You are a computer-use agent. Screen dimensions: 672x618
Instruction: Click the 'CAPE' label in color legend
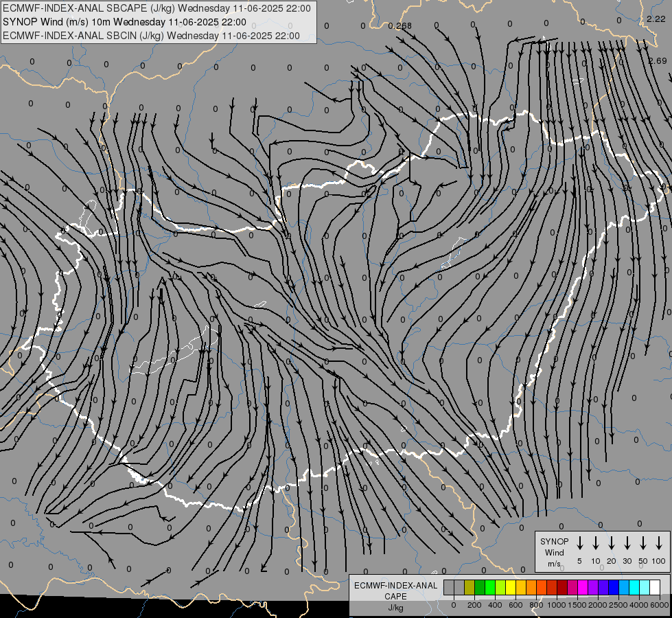click(395, 597)
